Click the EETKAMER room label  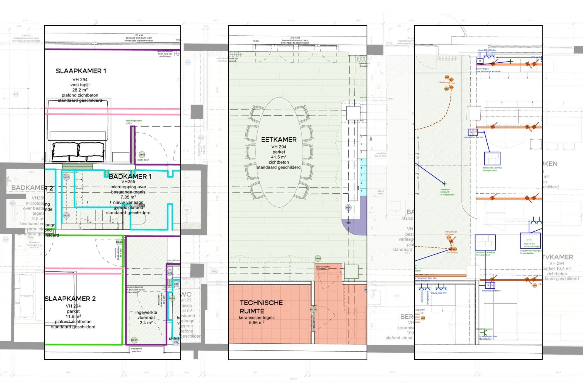279,140
